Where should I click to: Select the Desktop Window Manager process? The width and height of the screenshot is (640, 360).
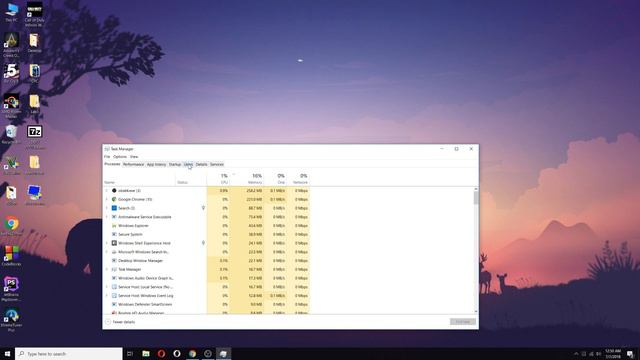[140, 260]
